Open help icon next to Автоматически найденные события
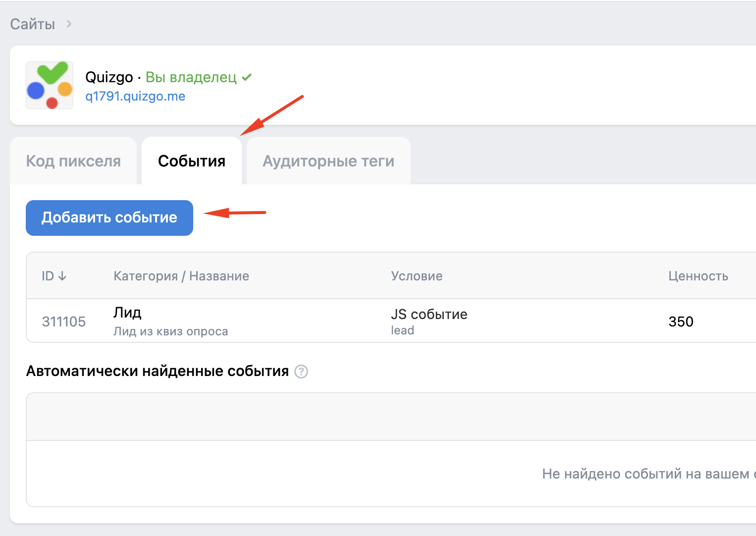 pyautogui.click(x=301, y=372)
